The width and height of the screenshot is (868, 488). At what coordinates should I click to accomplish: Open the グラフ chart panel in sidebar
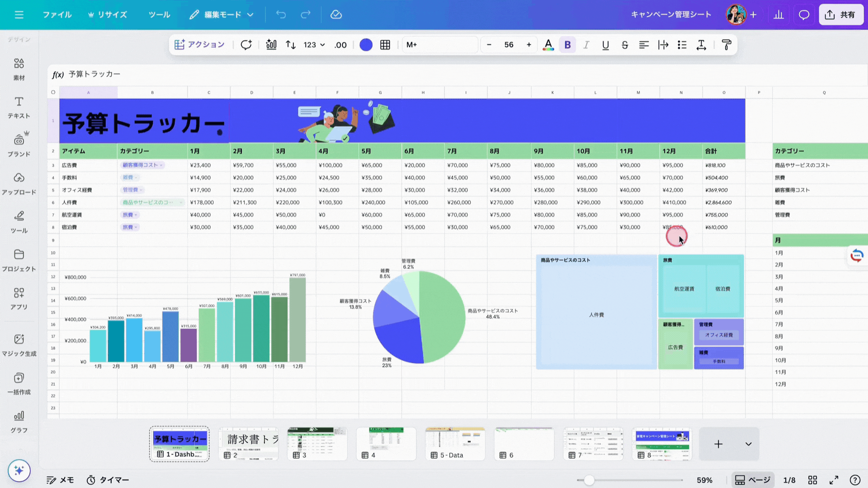[x=19, y=421]
